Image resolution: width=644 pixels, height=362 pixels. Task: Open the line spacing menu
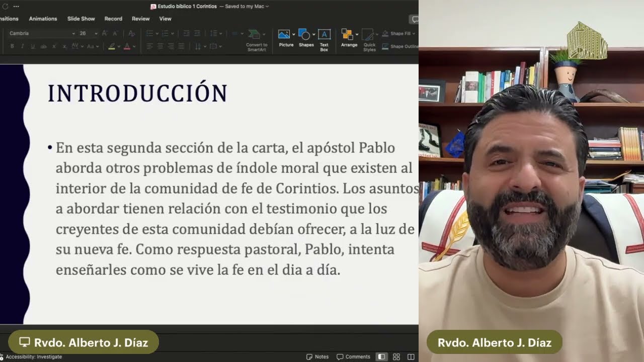(216, 33)
